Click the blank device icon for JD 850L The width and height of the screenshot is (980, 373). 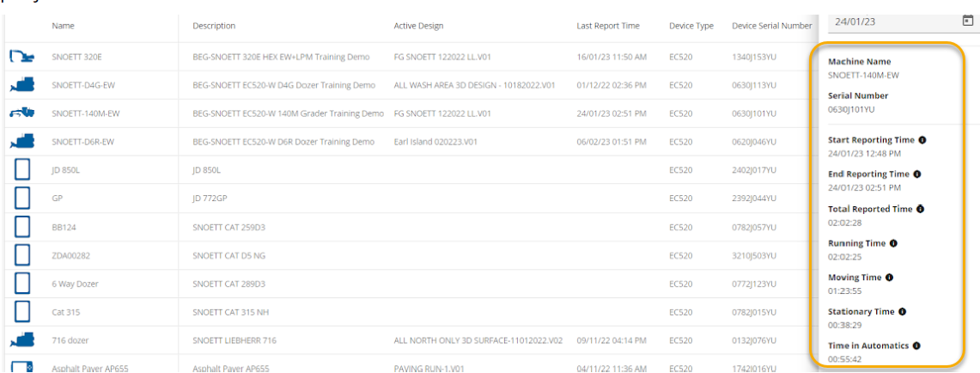pos(23,170)
